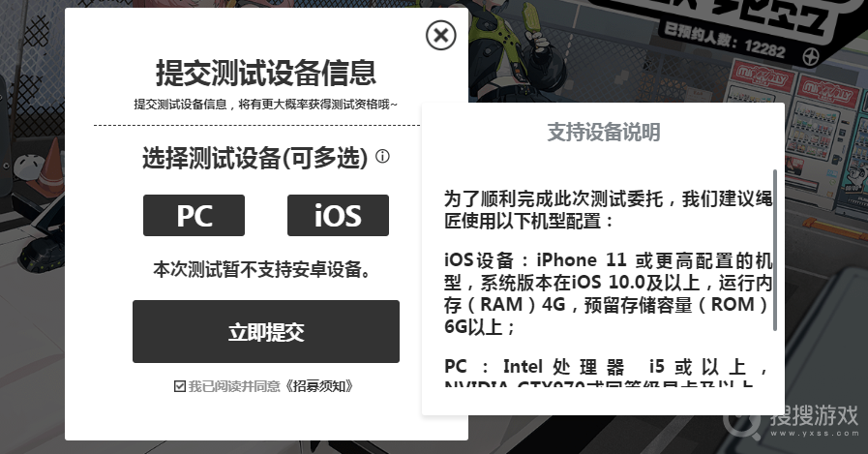The width and height of the screenshot is (868, 454).
Task: Click the steering wheel icon beside 12282
Action: tap(811, 55)
